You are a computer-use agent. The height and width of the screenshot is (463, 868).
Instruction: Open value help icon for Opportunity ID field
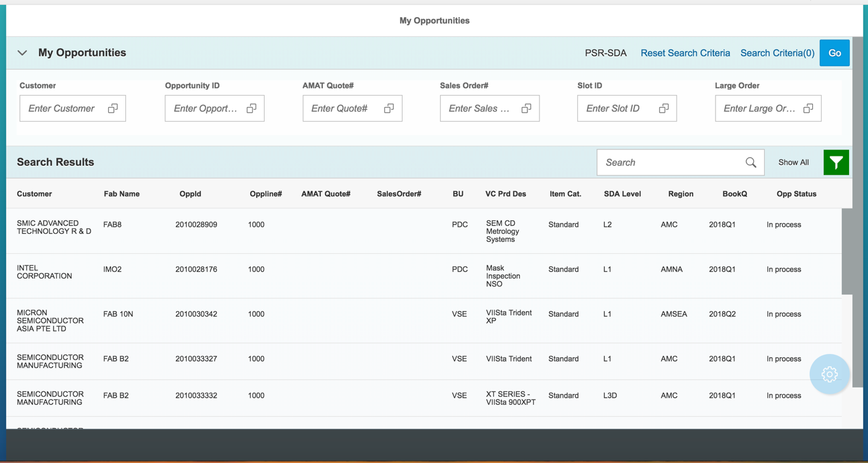click(251, 108)
